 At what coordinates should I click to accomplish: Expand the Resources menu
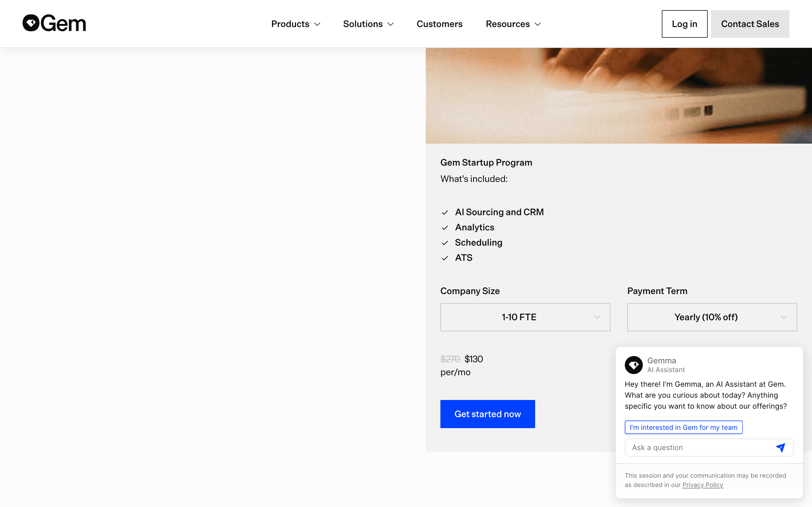click(513, 24)
